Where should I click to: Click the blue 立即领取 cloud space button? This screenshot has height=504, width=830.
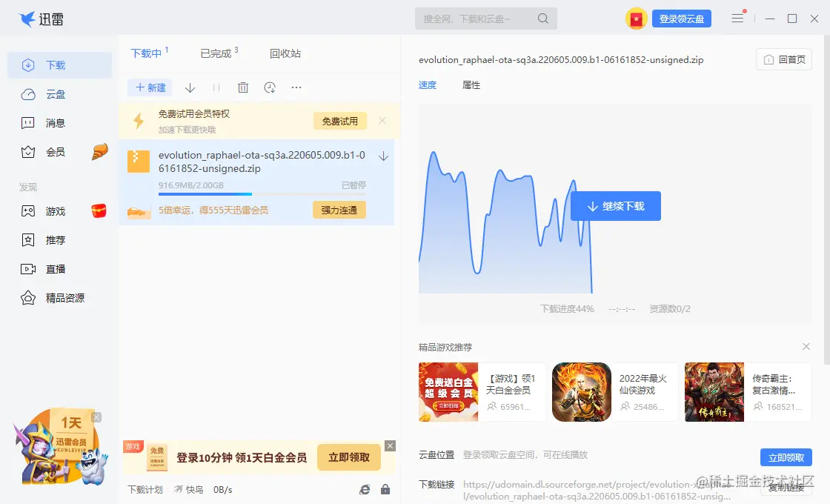(x=786, y=457)
